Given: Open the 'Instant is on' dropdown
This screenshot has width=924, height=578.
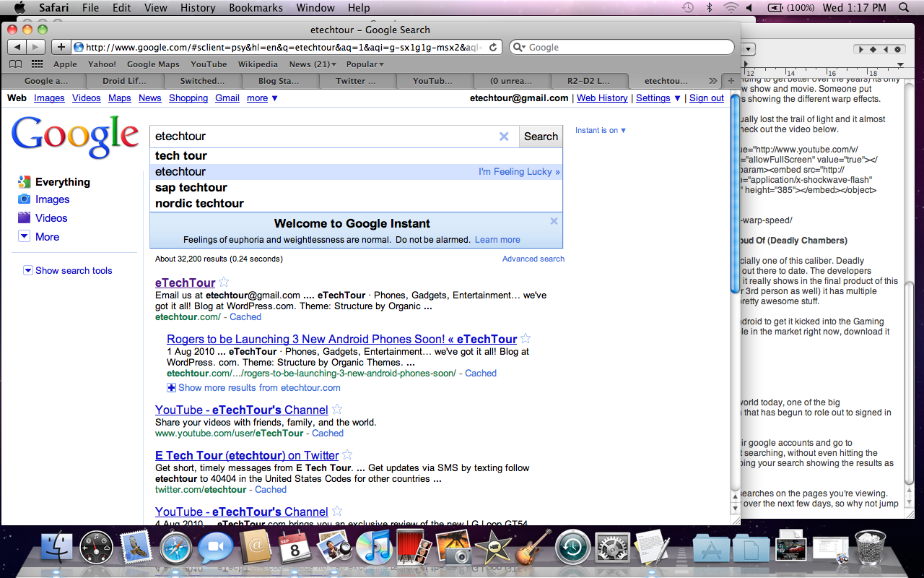Looking at the screenshot, I should point(599,129).
